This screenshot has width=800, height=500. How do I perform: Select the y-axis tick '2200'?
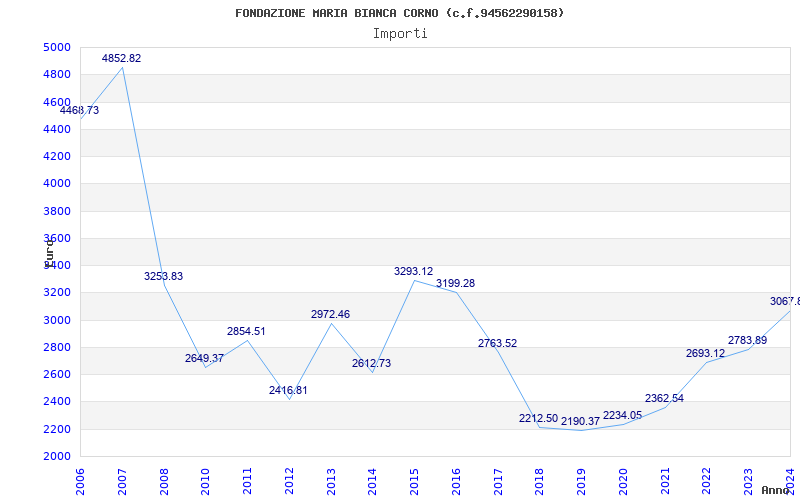pyautogui.click(x=57, y=429)
